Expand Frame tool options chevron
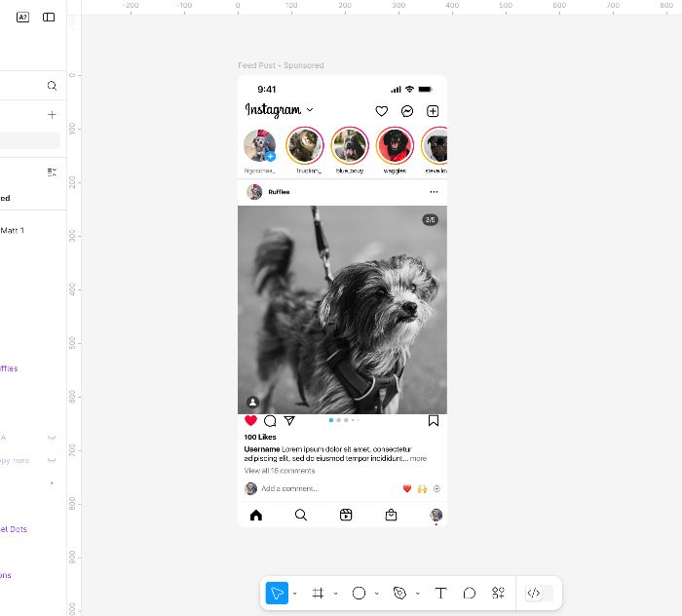This screenshot has width=682, height=616. click(x=336, y=593)
